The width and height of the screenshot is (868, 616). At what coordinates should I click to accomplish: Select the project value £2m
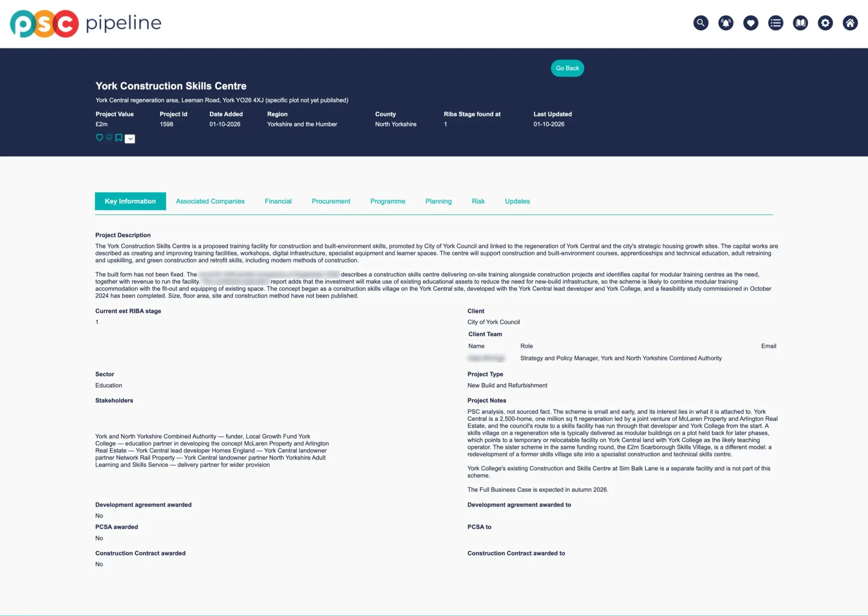(x=101, y=124)
